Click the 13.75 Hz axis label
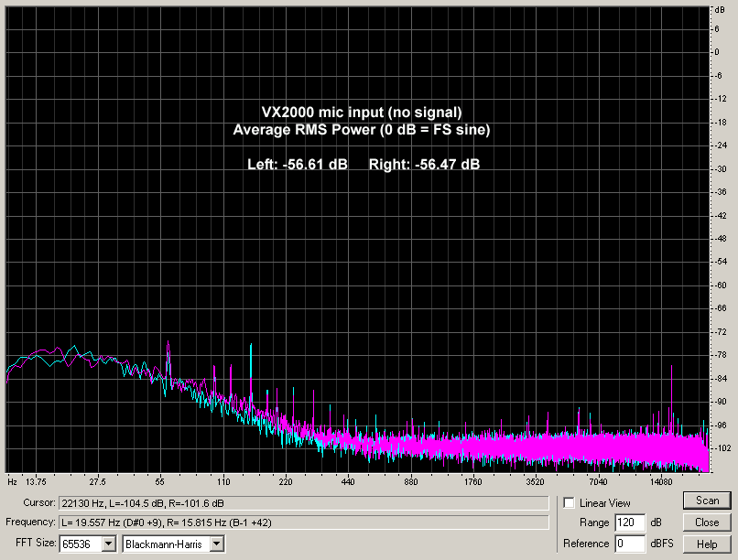The width and height of the screenshot is (738, 560). click(36, 482)
